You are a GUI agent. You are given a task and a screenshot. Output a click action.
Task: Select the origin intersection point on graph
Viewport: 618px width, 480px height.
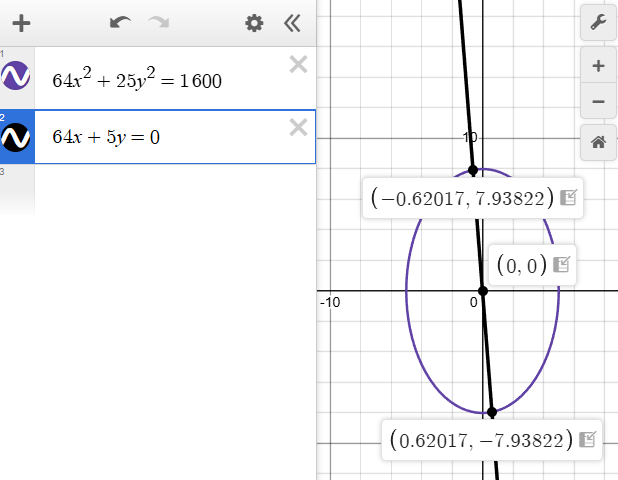(x=483, y=291)
